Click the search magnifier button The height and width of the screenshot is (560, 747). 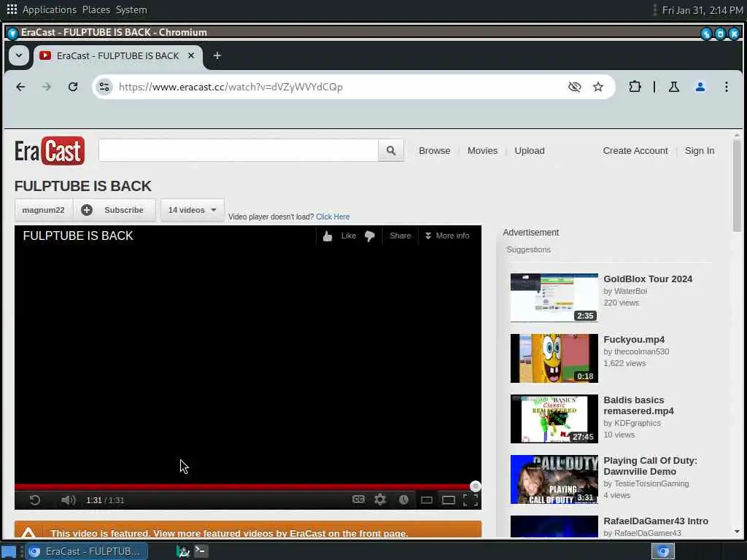[391, 150]
